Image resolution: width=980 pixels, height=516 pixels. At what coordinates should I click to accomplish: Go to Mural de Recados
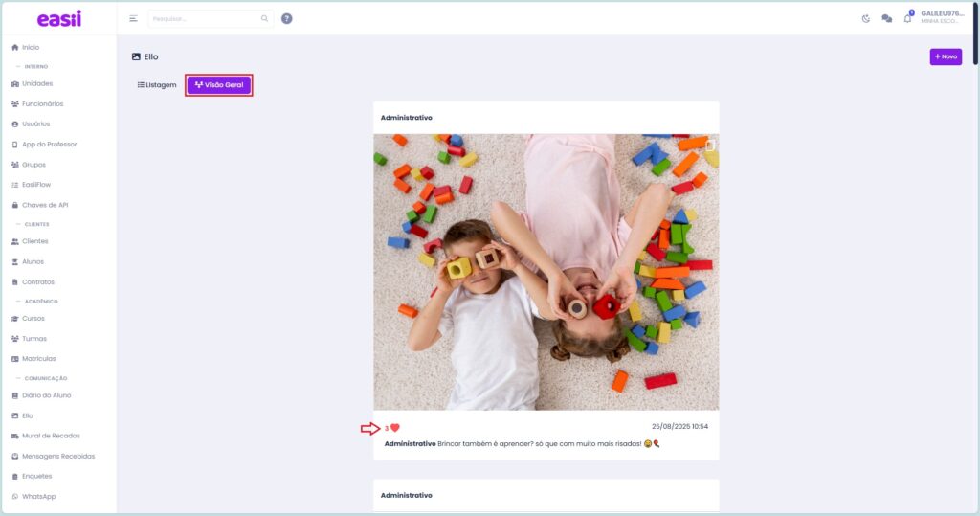pos(51,436)
